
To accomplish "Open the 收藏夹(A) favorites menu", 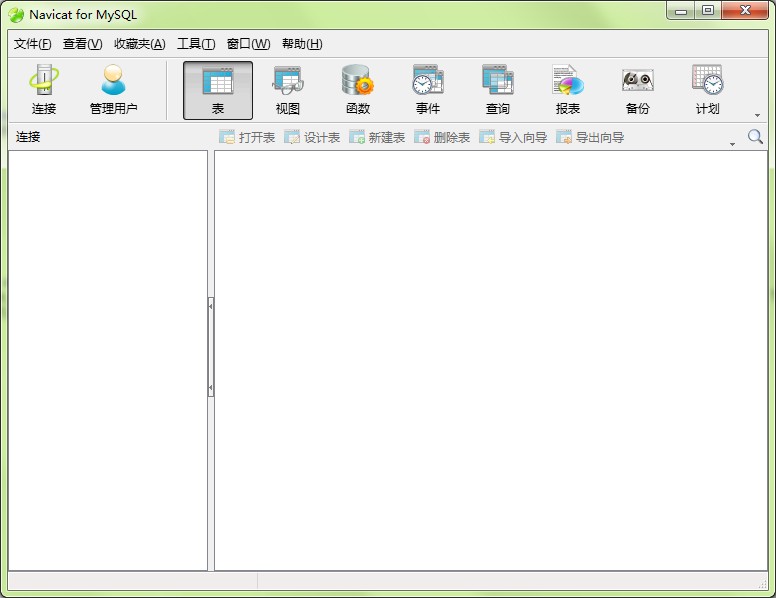I will point(139,44).
